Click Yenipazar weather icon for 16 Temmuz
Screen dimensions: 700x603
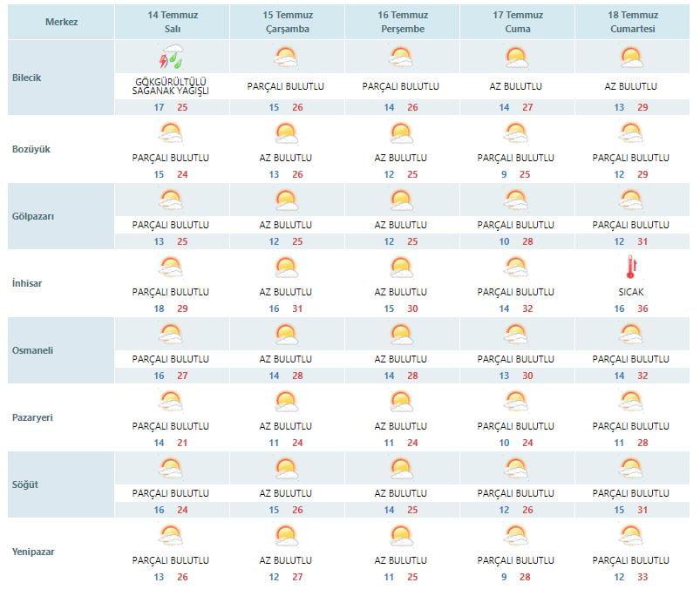point(401,536)
